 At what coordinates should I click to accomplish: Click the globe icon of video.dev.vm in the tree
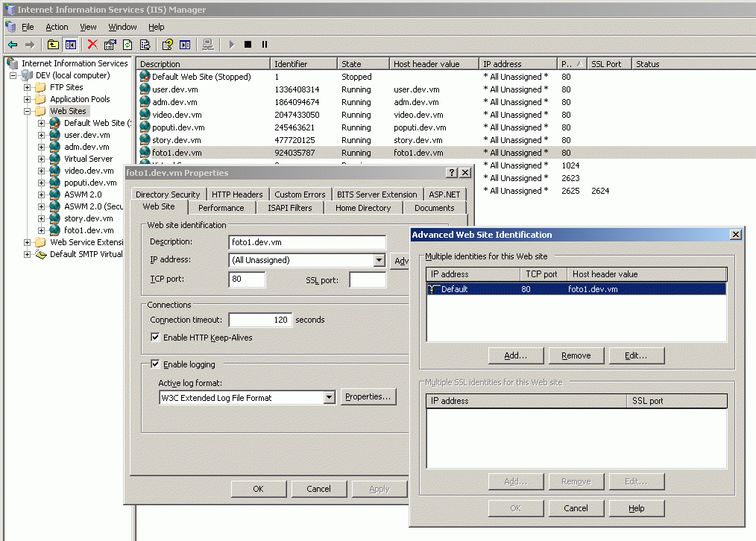55,171
